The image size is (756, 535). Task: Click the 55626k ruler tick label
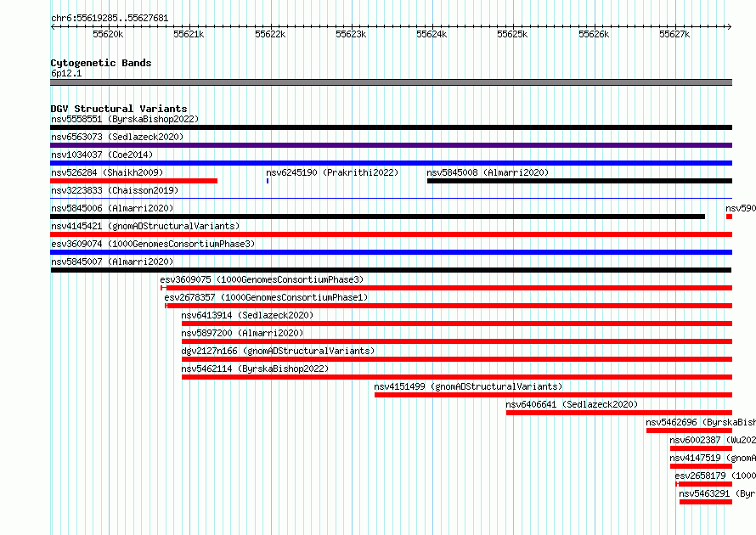(x=594, y=34)
